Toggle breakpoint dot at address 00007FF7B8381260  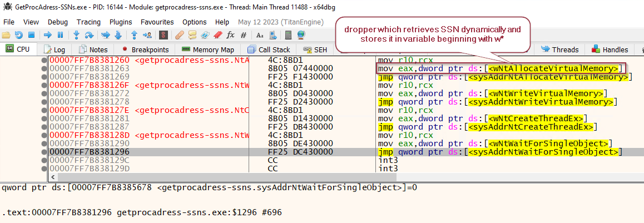coord(44,61)
